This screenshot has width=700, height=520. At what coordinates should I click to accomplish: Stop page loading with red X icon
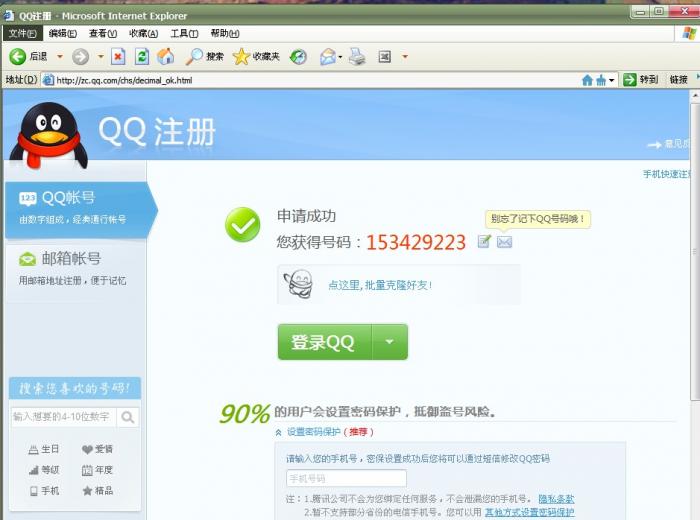(x=118, y=57)
